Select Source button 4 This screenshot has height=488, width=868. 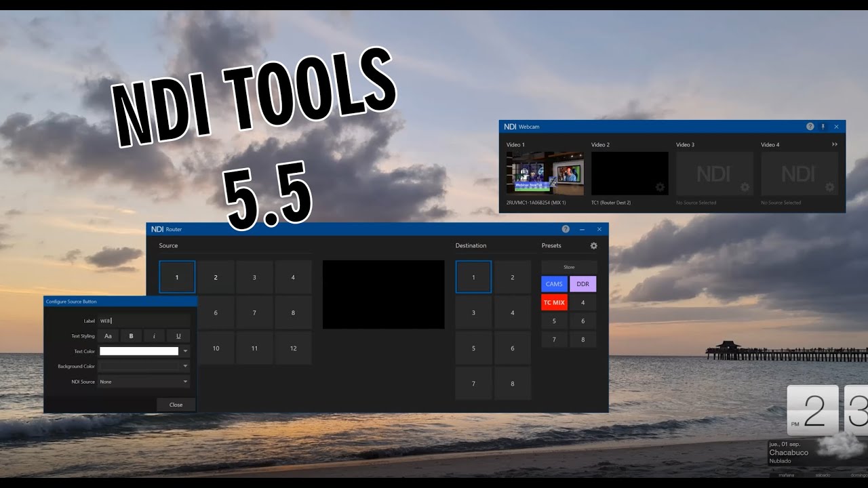click(293, 277)
